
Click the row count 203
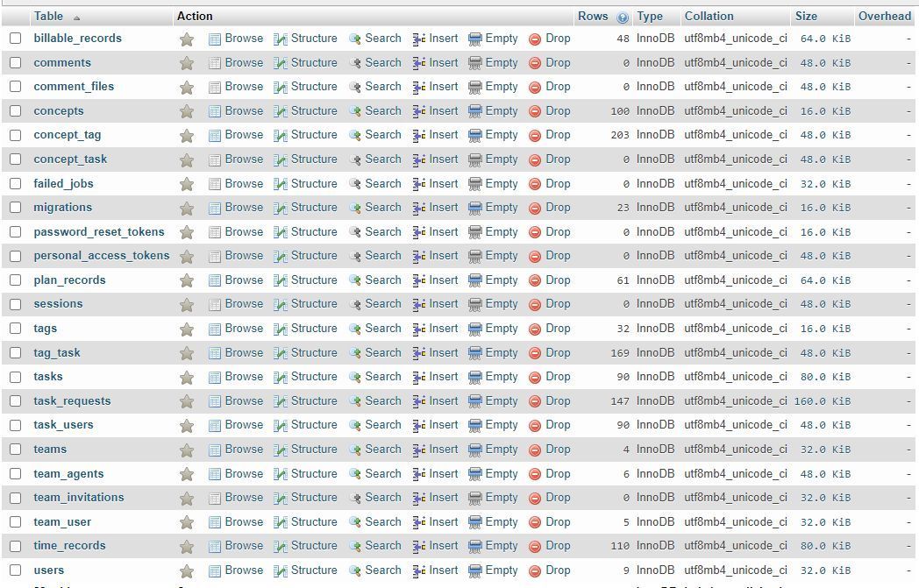tap(619, 135)
